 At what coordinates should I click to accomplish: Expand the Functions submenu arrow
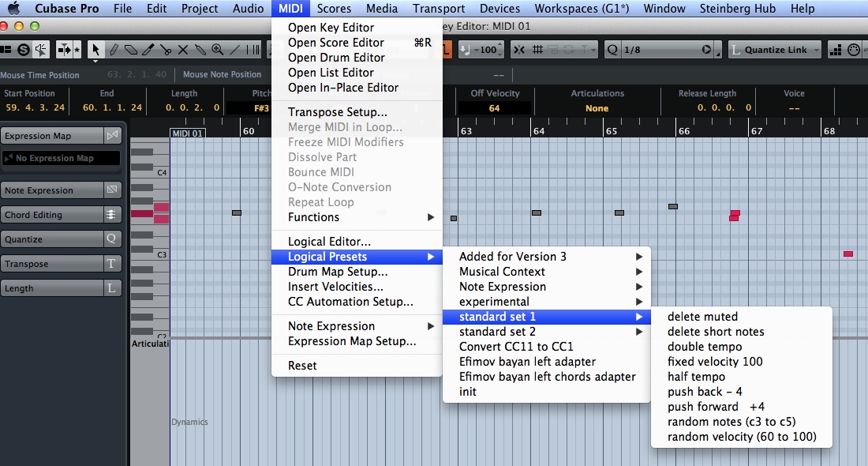coord(430,217)
